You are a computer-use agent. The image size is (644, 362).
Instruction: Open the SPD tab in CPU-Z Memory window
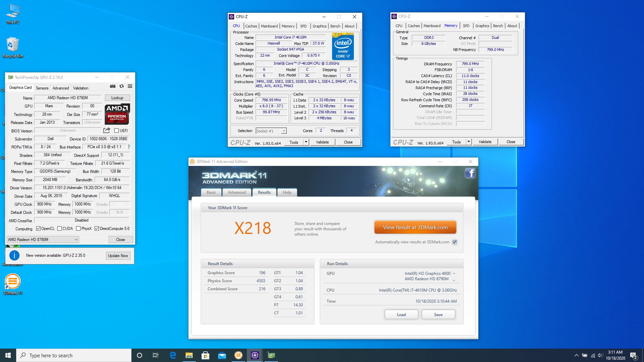[466, 26]
